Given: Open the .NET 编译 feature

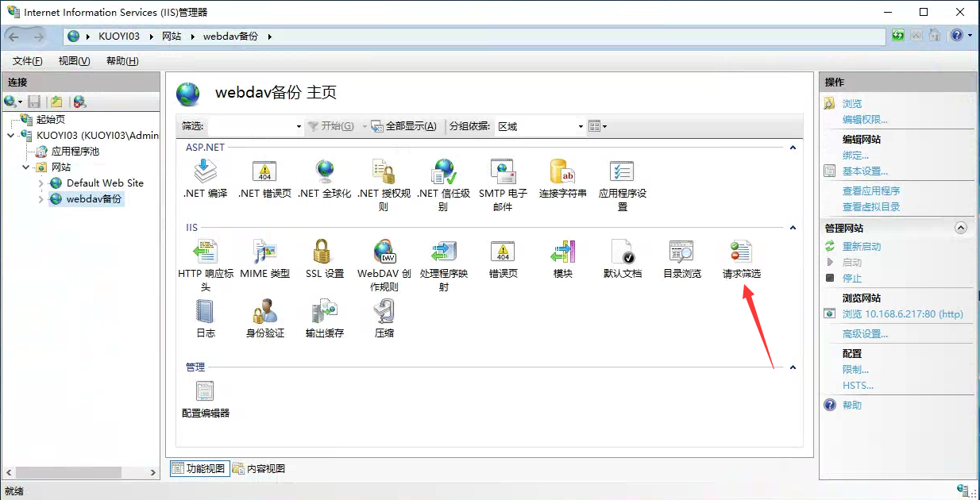Looking at the screenshot, I should [x=205, y=179].
